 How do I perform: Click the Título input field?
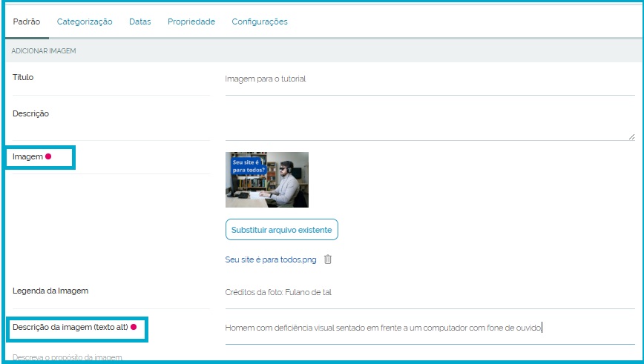(430, 79)
